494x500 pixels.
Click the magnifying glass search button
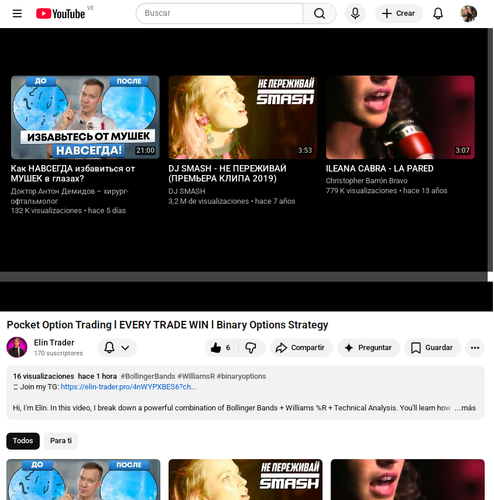coord(319,13)
